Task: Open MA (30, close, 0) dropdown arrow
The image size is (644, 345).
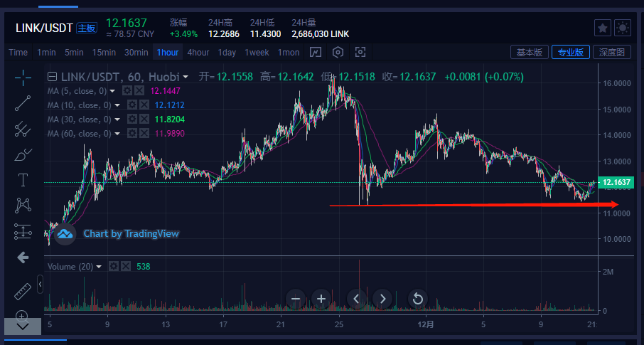Action: coord(117,120)
